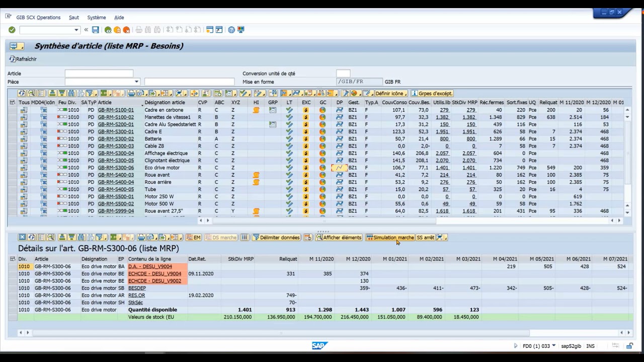Click the red Cancel icon
This screenshot has height=362, width=644.
[126, 30]
